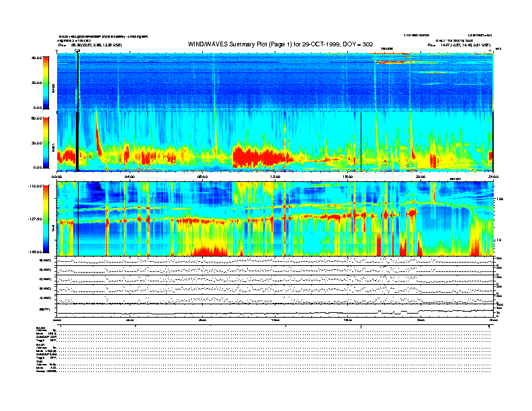Viewport: 532px width, 411px height.
Task: Click the RAD2 spectrogram panel
Action: (275, 81)
